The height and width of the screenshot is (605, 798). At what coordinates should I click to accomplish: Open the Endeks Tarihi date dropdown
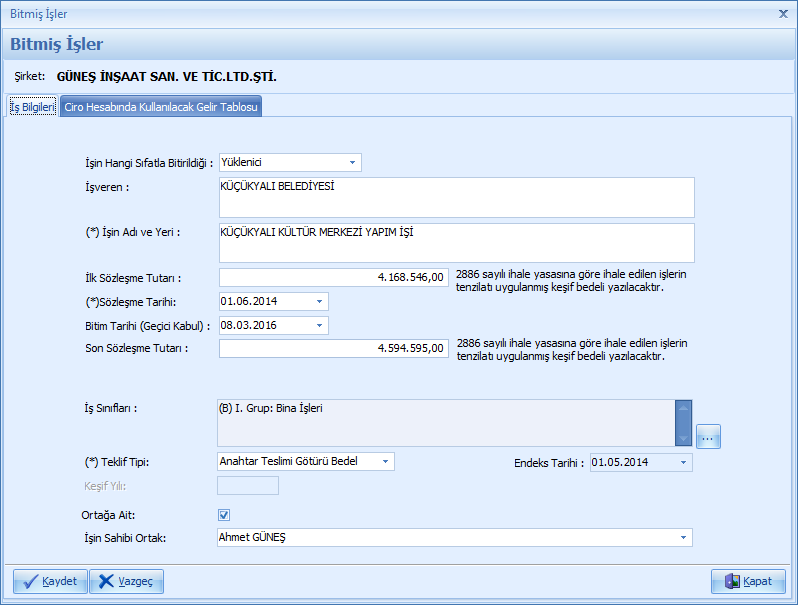point(683,462)
